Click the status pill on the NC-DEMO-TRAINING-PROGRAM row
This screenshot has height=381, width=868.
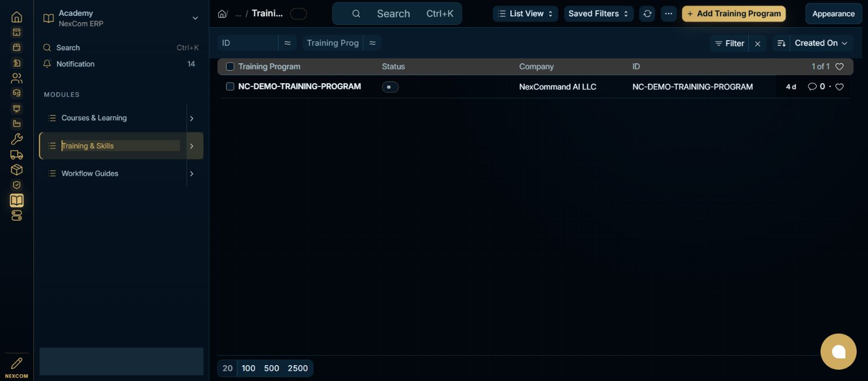[390, 87]
